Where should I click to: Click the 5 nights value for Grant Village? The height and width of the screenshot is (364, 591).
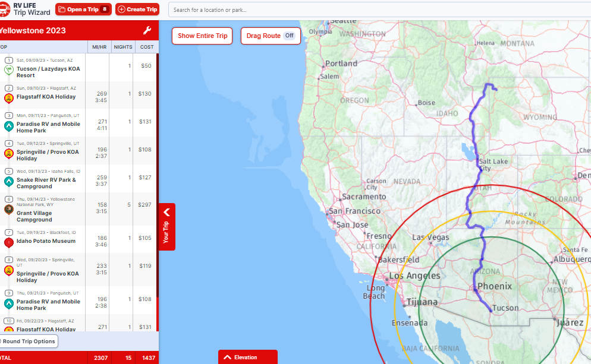pyautogui.click(x=129, y=204)
